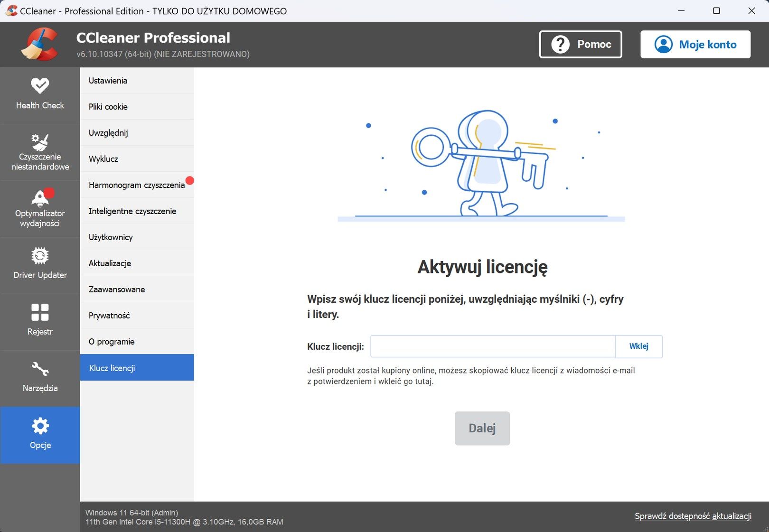Select Pliki cookie menu item
Viewport: 769px width, 532px height.
pos(137,107)
